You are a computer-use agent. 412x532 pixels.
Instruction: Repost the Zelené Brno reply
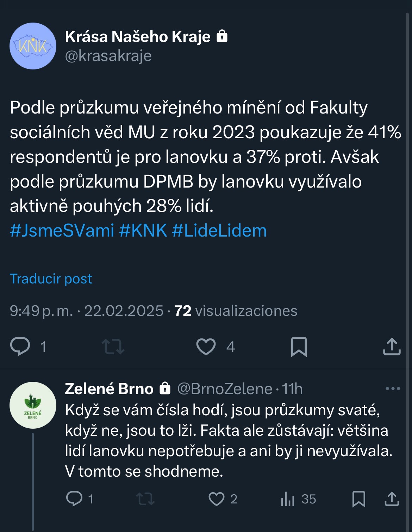click(145, 499)
